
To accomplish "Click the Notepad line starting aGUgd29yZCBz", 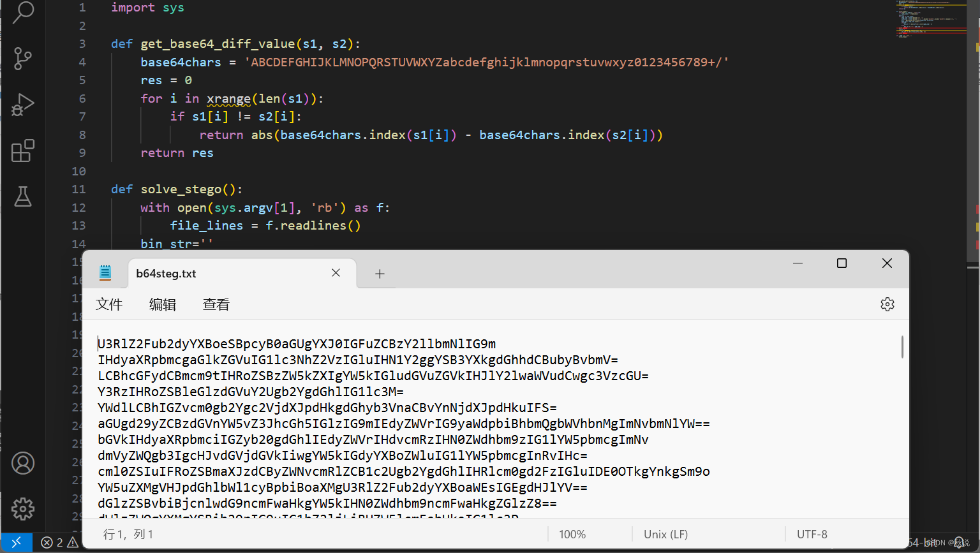I will click(x=404, y=424).
